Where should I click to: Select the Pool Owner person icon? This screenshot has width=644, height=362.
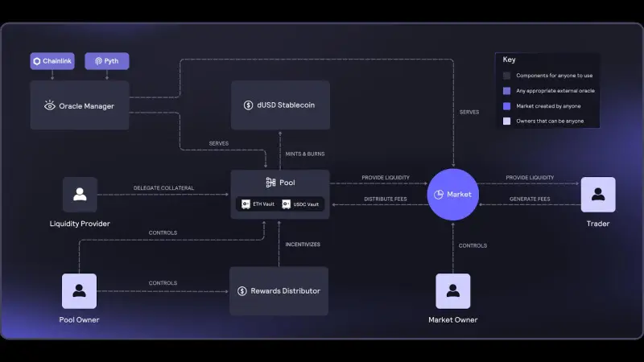(80, 291)
